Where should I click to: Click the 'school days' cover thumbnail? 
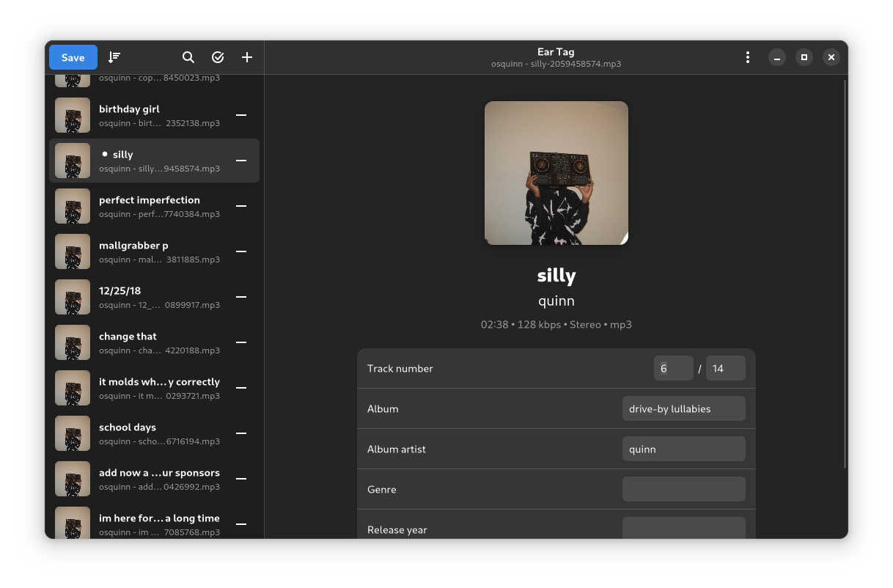click(x=73, y=433)
